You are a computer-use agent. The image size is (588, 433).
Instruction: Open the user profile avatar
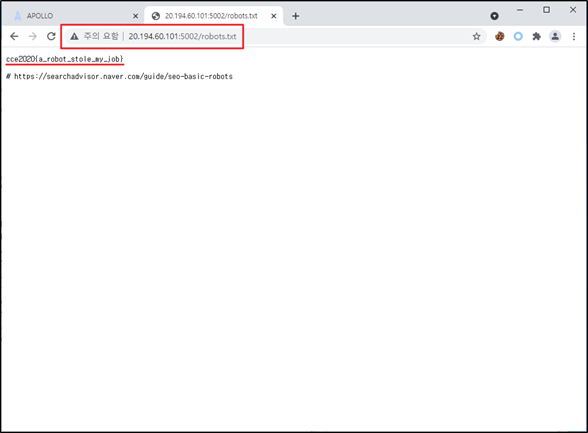coord(555,36)
